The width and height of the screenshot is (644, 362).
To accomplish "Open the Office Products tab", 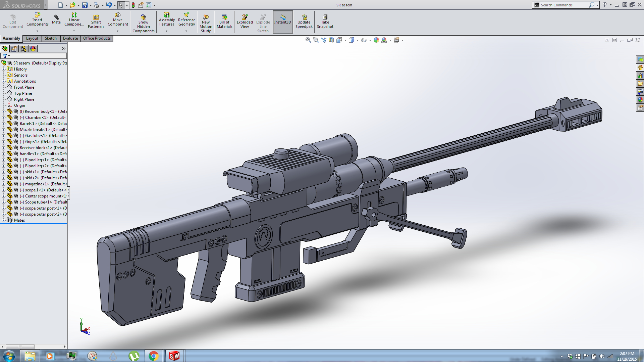I will 97,38.
